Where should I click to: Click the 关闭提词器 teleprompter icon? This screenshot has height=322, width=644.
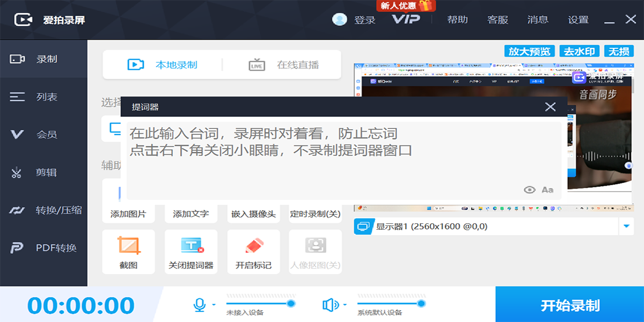(191, 246)
